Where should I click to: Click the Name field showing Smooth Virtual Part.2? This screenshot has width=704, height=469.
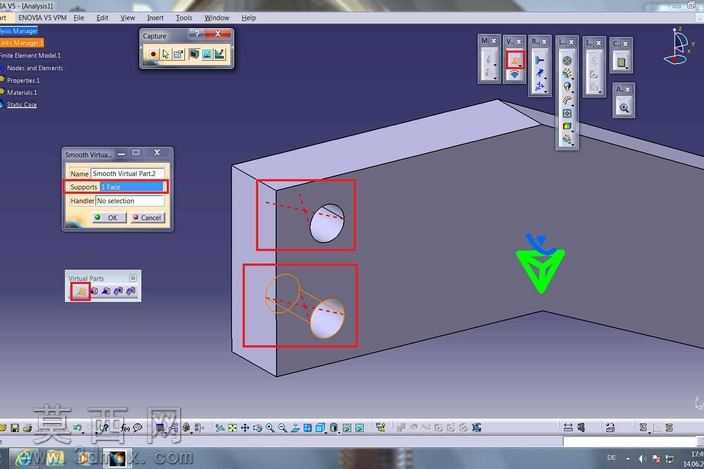tap(127, 173)
